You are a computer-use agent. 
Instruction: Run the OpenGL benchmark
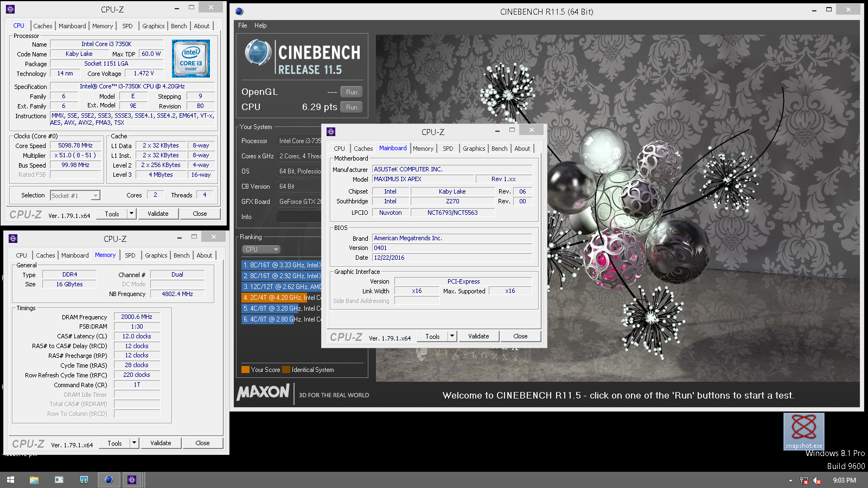352,92
